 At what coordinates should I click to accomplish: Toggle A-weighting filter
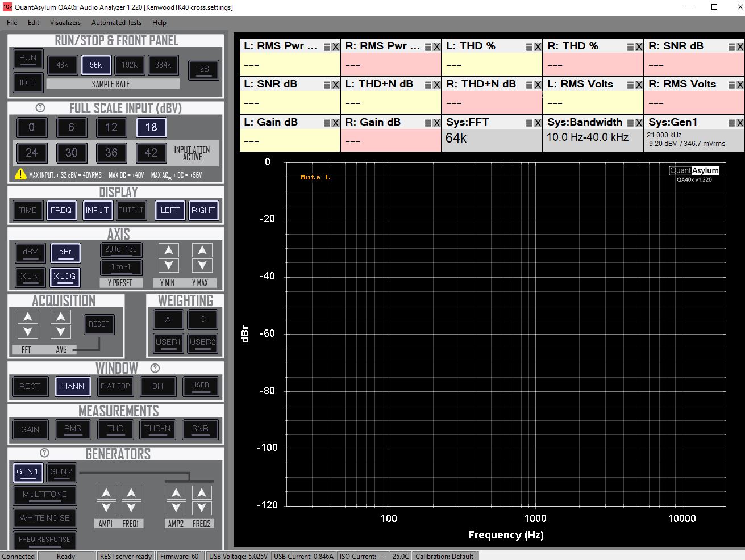pos(168,319)
